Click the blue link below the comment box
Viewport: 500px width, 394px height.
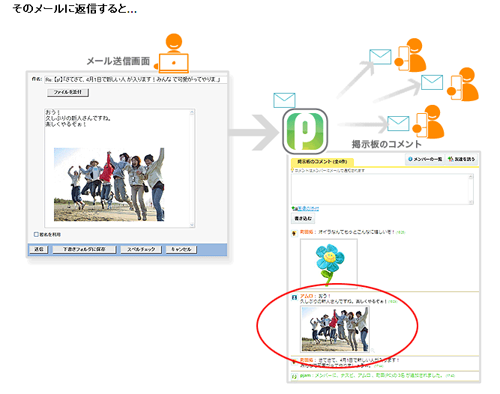click(x=308, y=209)
